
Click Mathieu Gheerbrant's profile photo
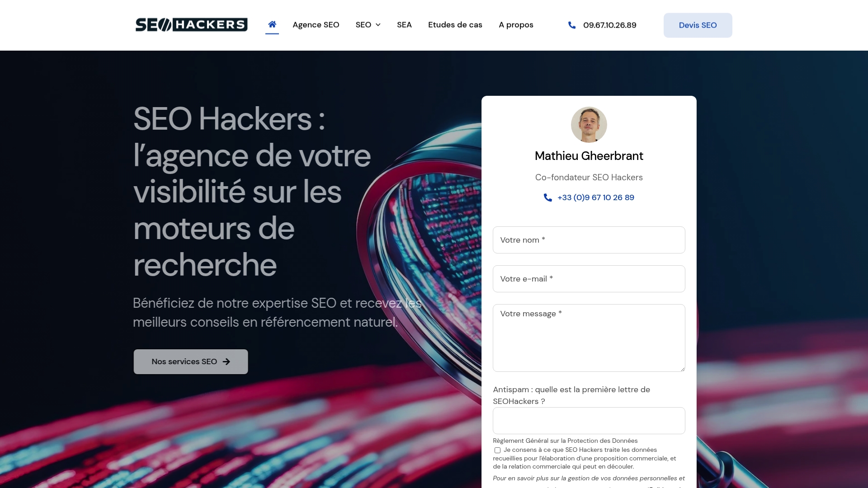[x=589, y=125]
